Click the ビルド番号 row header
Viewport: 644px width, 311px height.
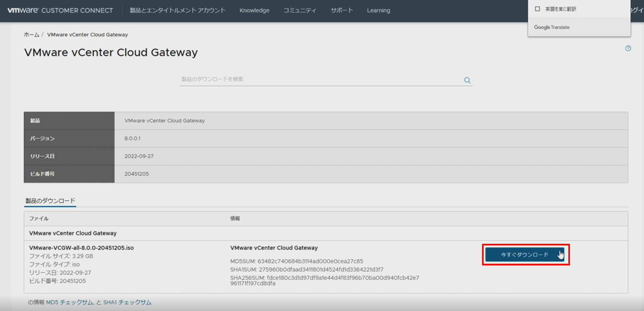pyautogui.click(x=69, y=174)
